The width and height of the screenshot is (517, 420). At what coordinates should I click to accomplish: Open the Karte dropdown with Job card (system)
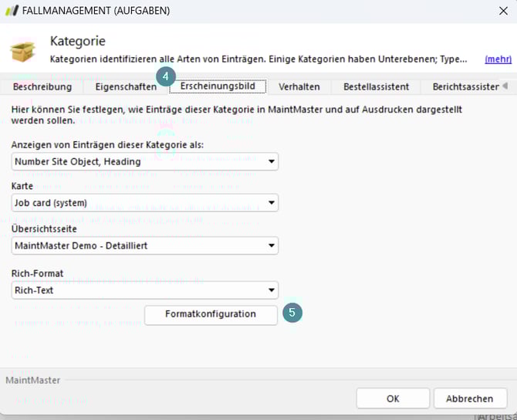146,203
